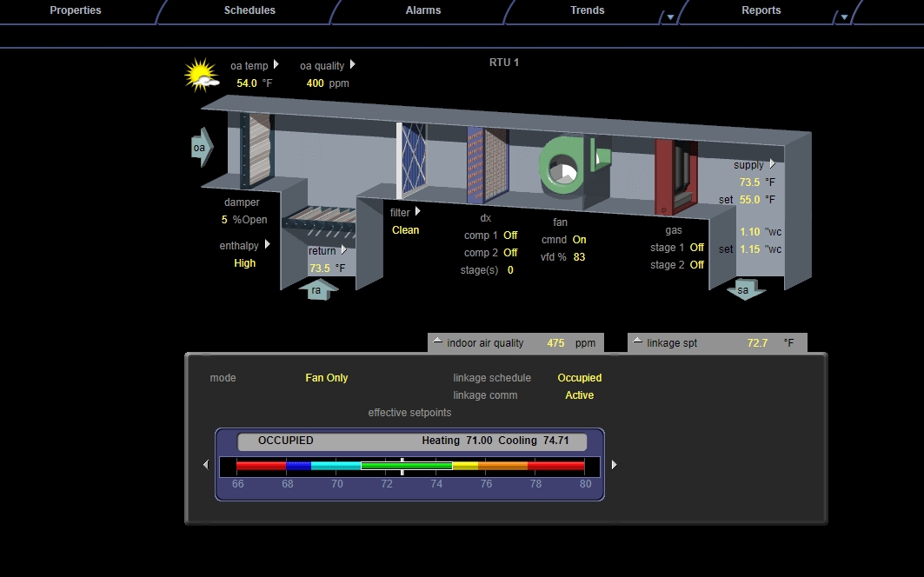Click the white current temperature marker
The height and width of the screenshot is (577, 924).
point(402,466)
